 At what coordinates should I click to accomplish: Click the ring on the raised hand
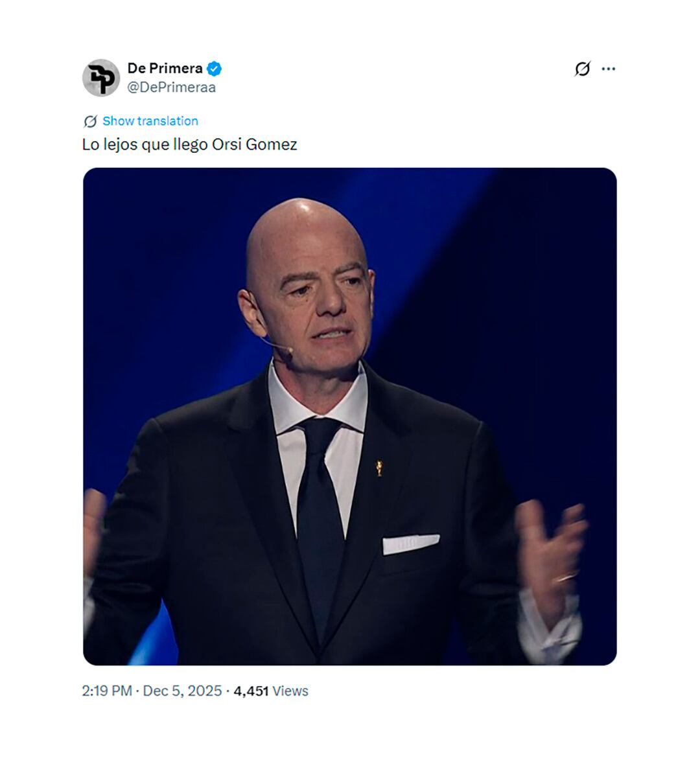point(566,577)
